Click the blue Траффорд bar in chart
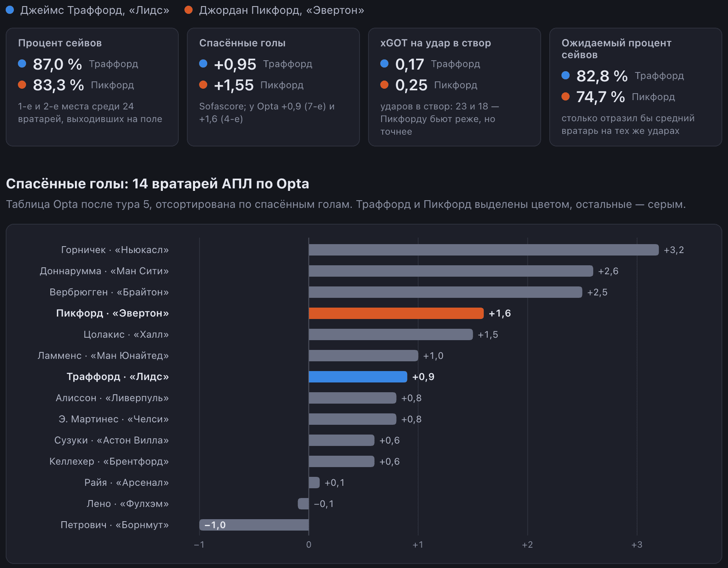The image size is (728, 568). 358,377
